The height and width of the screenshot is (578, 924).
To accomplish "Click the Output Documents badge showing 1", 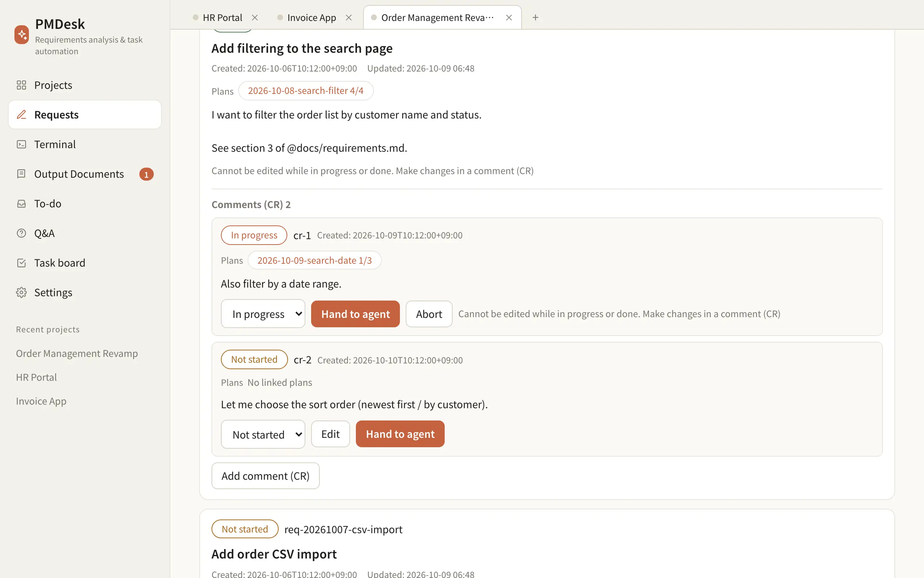I will [x=146, y=174].
